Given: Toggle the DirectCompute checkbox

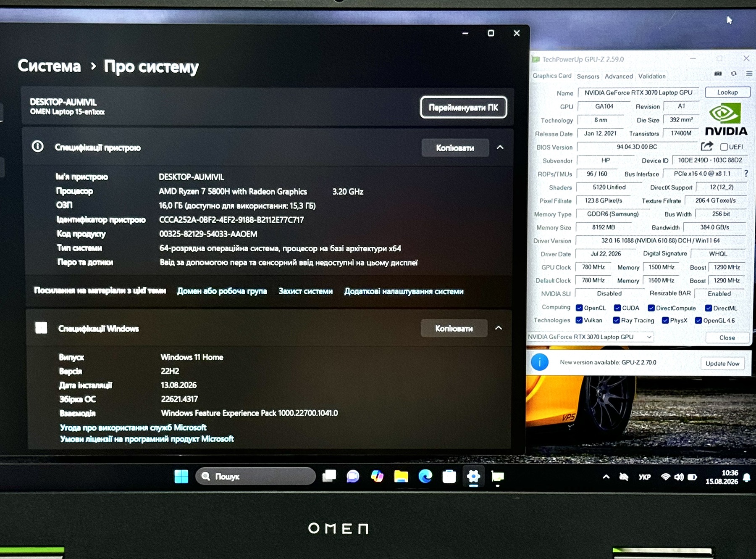Looking at the screenshot, I should coord(651,308).
